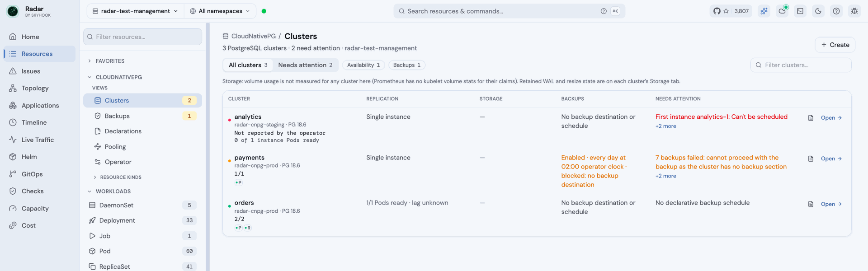Screen dimensions: 868x271
Task: Click the sidebar vertical scrollbar
Action: click(x=208, y=147)
